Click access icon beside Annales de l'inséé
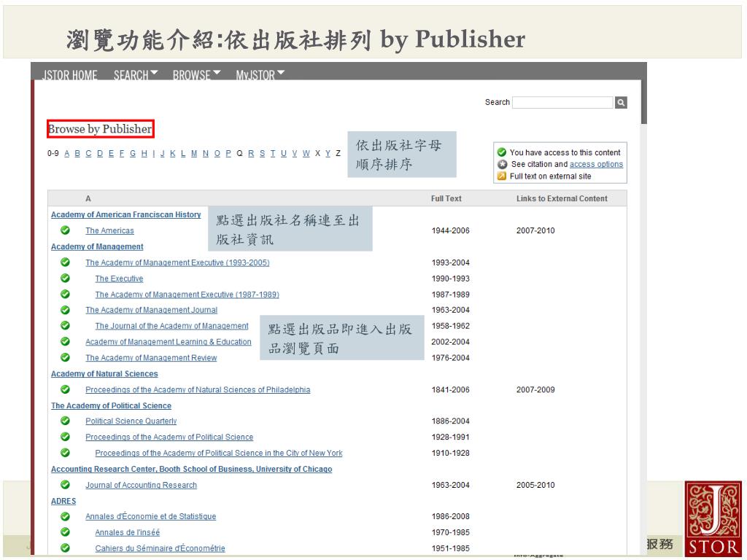This screenshot has width=747, height=560. tap(65, 532)
